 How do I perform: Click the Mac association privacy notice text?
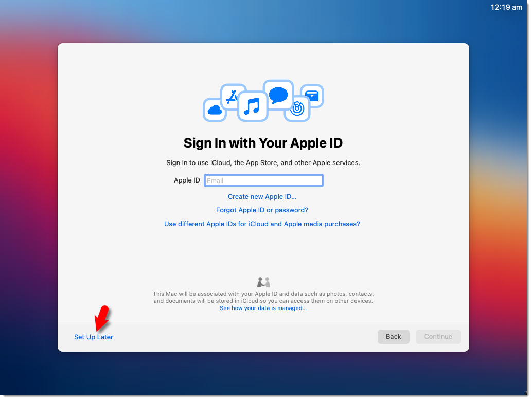(263, 297)
